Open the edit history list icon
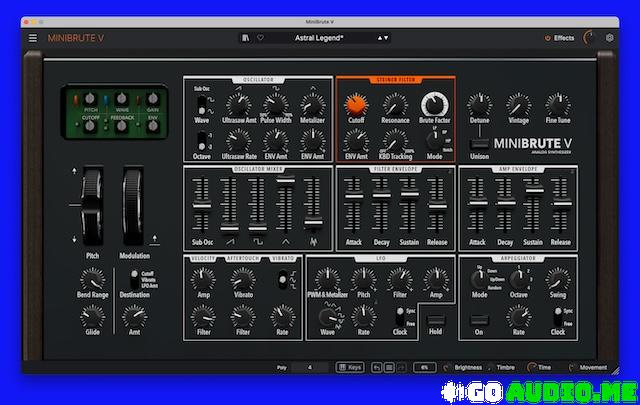 389,367
